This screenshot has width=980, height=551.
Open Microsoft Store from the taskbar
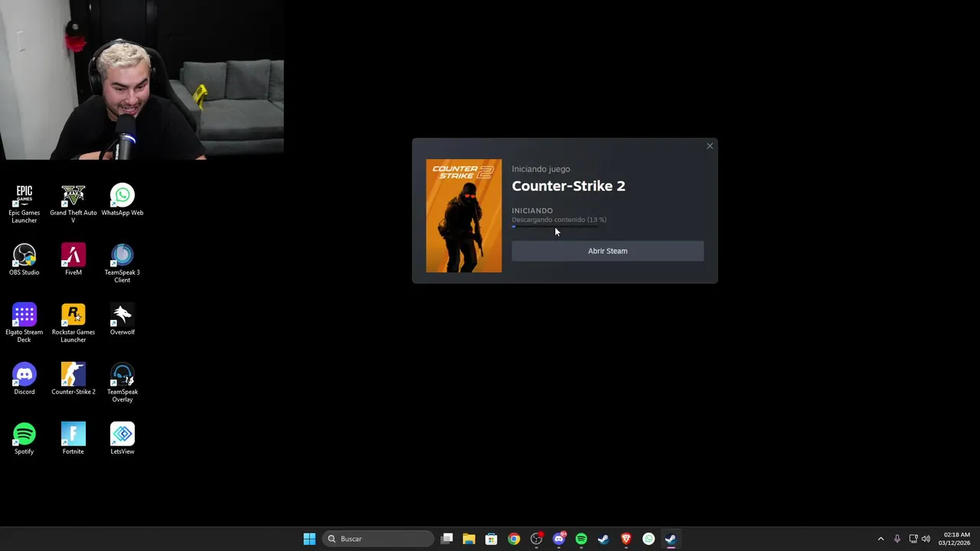coord(492,539)
